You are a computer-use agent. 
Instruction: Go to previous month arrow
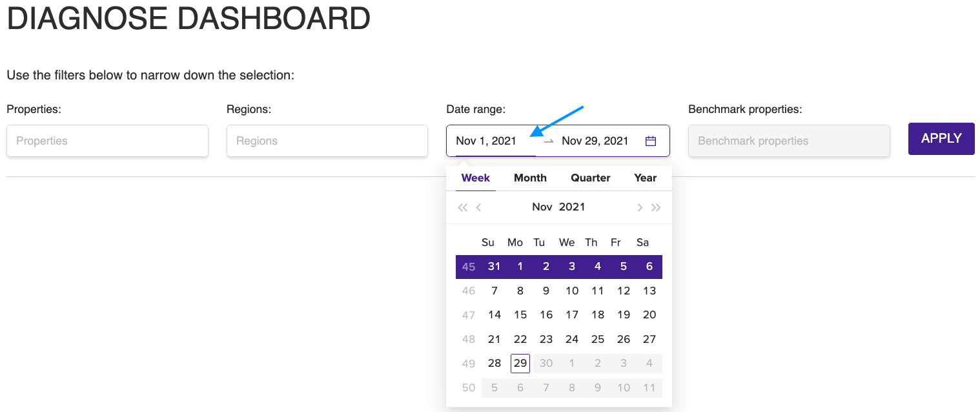pyautogui.click(x=478, y=207)
